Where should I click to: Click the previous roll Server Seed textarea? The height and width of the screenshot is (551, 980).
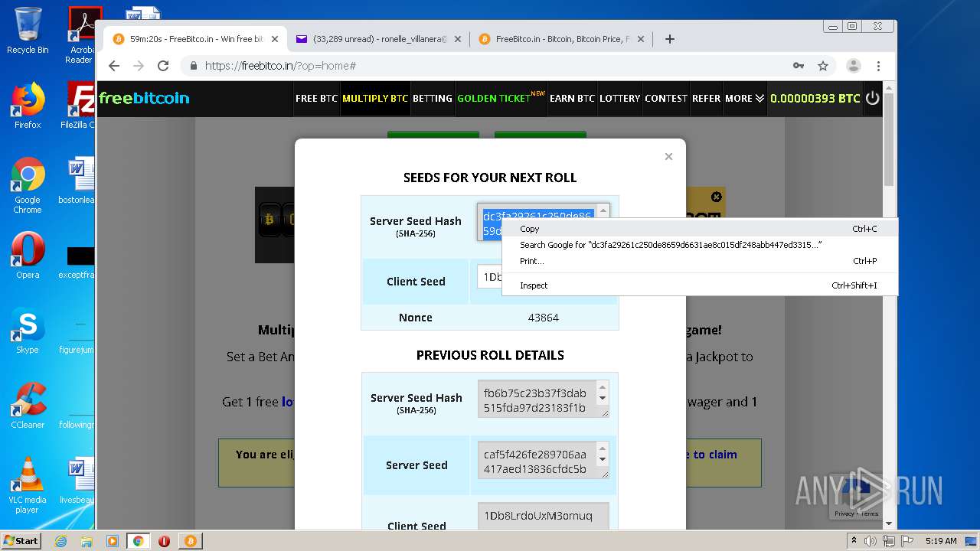pos(543,460)
